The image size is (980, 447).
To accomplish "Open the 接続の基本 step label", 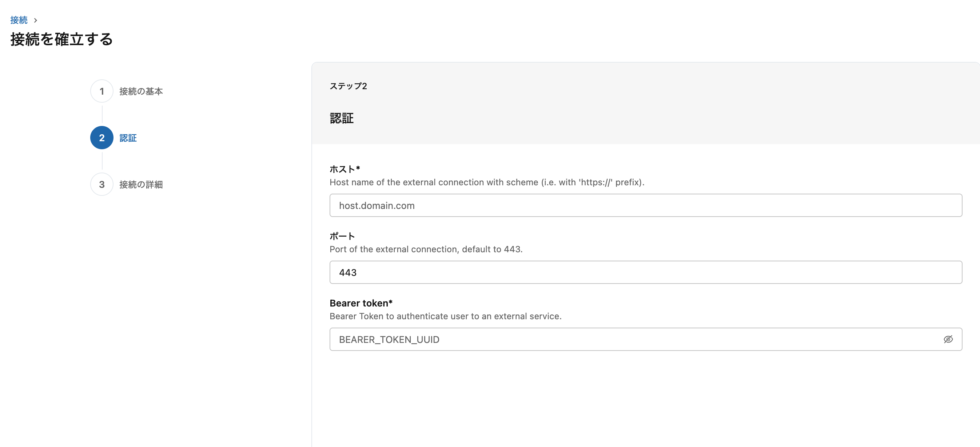I will 141,91.
